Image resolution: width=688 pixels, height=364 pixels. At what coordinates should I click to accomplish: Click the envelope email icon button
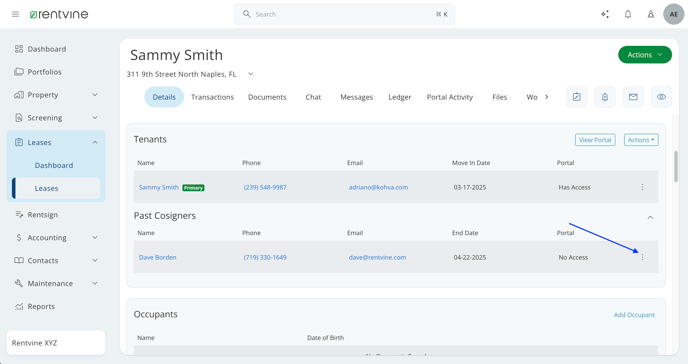(633, 97)
